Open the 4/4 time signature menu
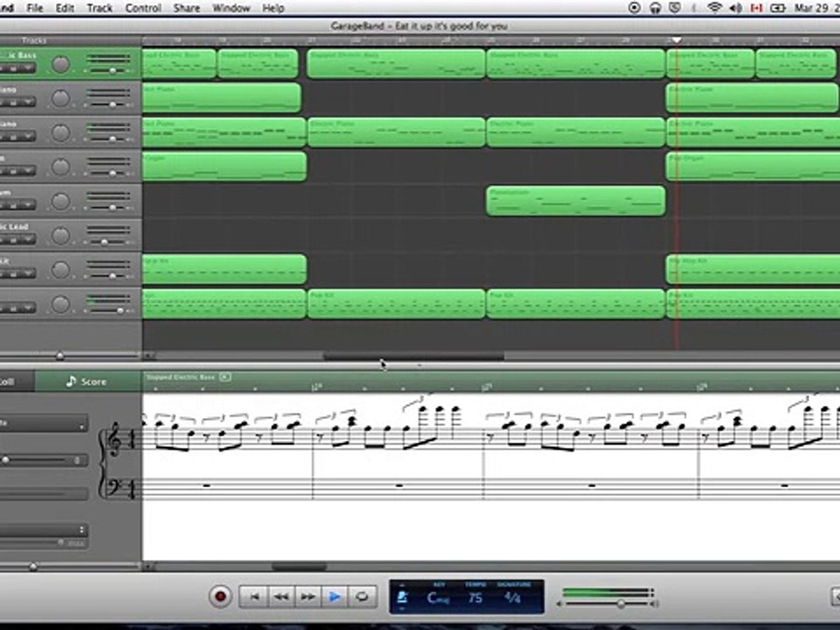 [512, 597]
